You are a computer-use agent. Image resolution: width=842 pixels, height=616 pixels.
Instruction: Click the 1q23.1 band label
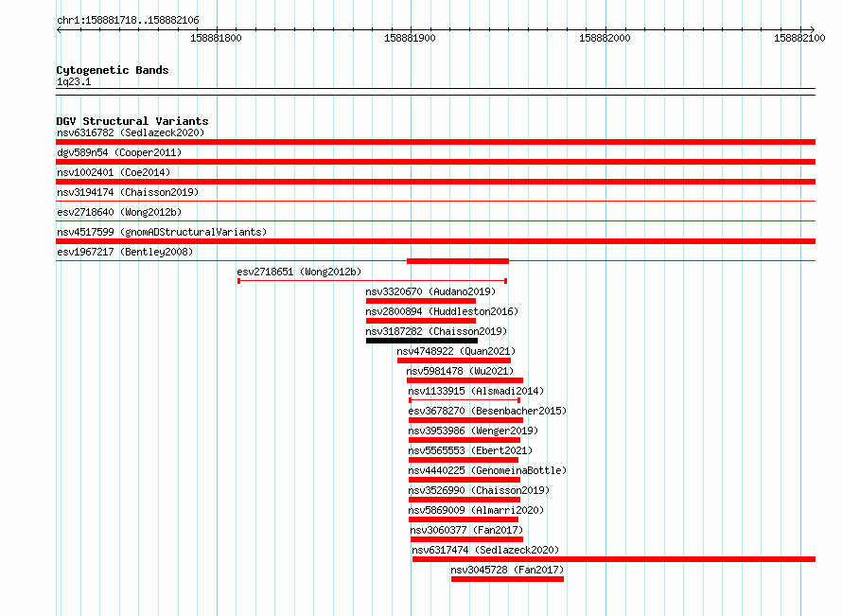[x=74, y=81]
